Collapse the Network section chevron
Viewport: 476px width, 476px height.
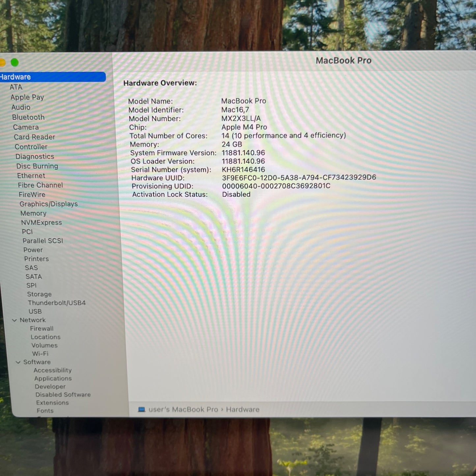pos(14,320)
